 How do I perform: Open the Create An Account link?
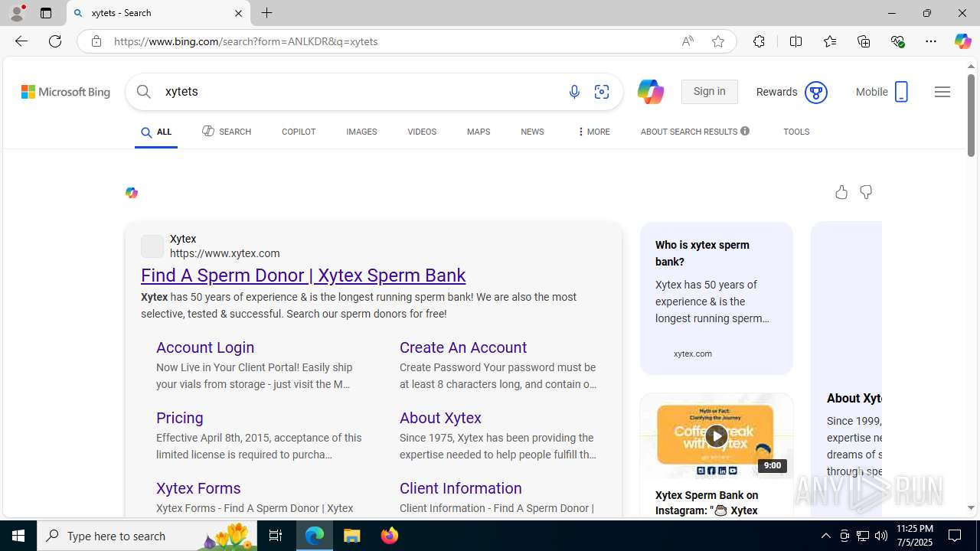point(463,347)
